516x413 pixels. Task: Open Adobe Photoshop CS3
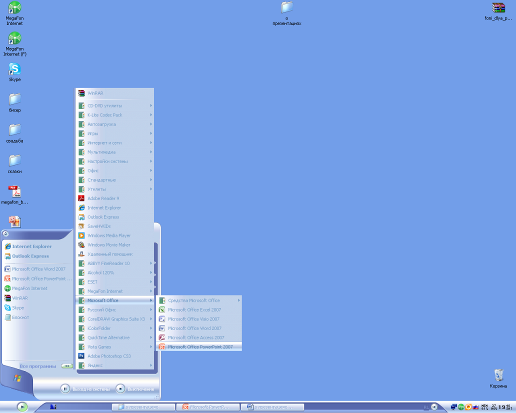coord(115,356)
